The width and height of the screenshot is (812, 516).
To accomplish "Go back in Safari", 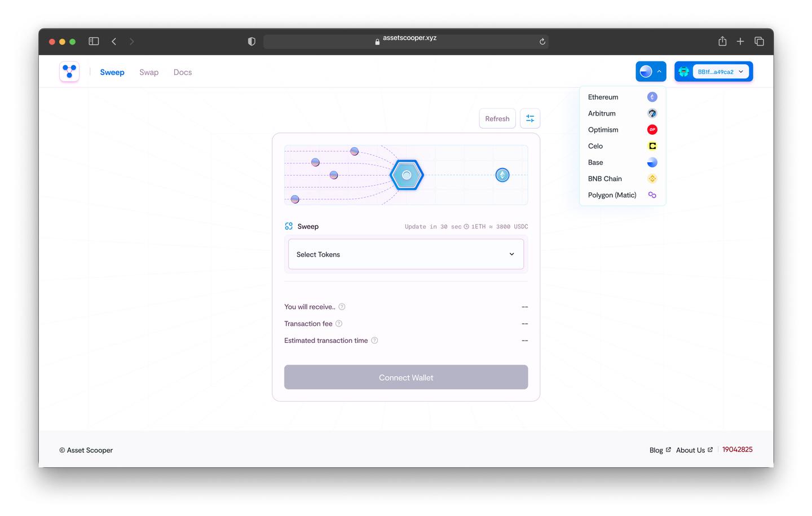I will click(114, 41).
